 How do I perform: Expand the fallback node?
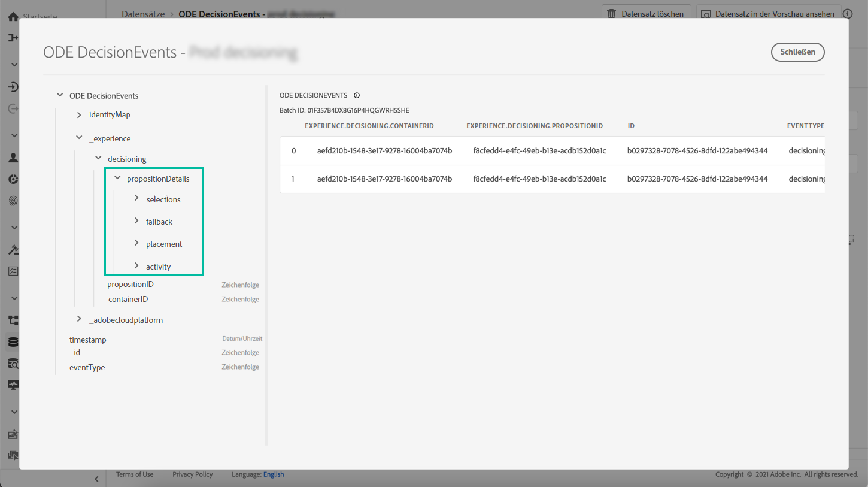pyautogui.click(x=136, y=221)
